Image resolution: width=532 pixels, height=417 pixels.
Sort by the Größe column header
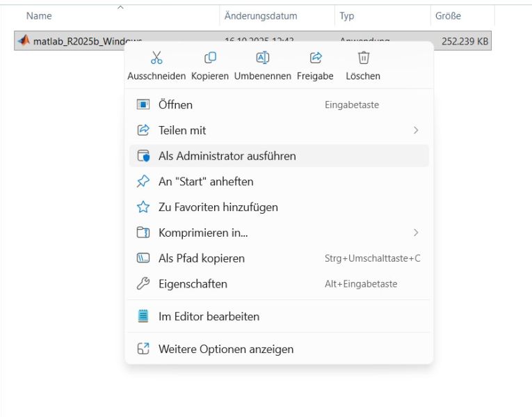pyautogui.click(x=448, y=15)
